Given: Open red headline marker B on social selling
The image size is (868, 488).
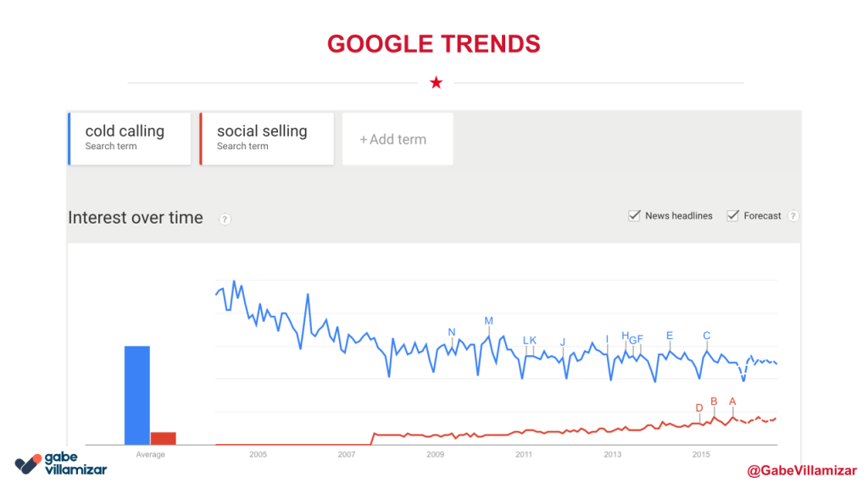Looking at the screenshot, I should (714, 402).
